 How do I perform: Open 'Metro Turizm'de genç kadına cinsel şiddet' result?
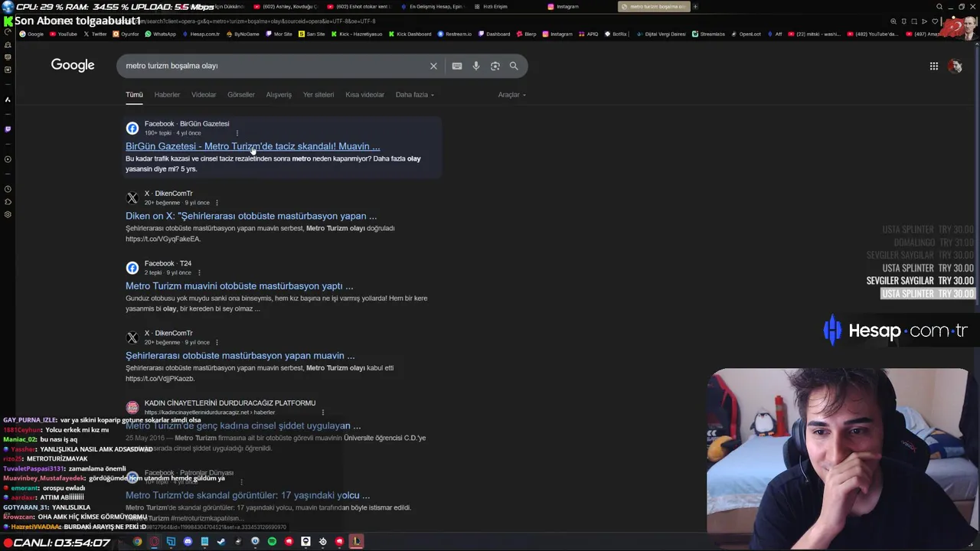(243, 425)
